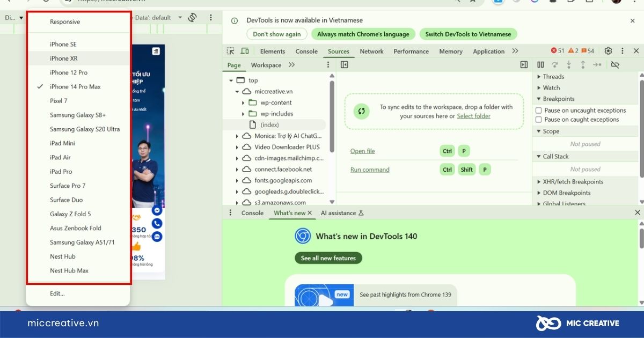
Task: Dismiss the language notification bar
Action: tap(633, 20)
